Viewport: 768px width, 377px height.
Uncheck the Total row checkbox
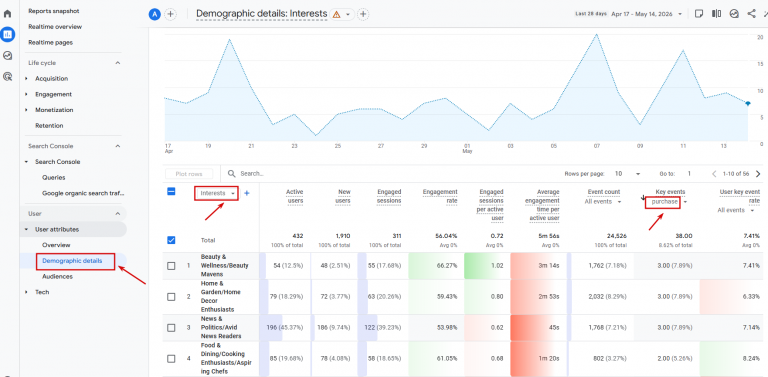(x=171, y=240)
